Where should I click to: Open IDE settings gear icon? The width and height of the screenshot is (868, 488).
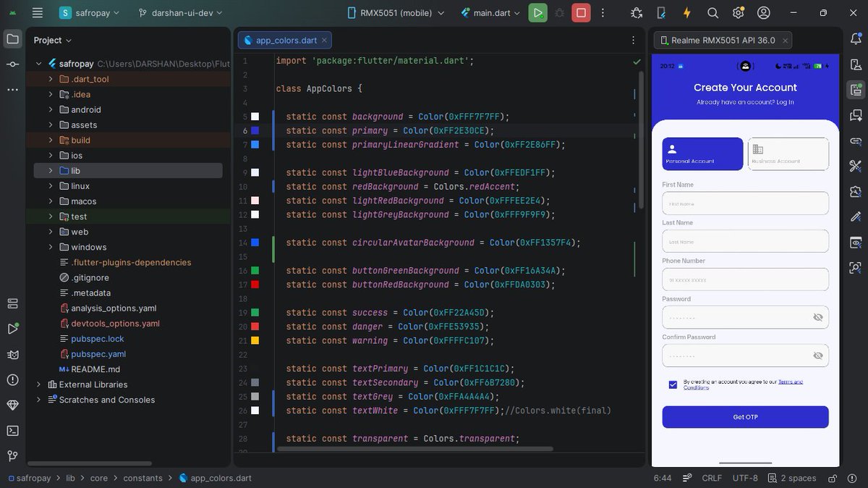[x=738, y=12]
